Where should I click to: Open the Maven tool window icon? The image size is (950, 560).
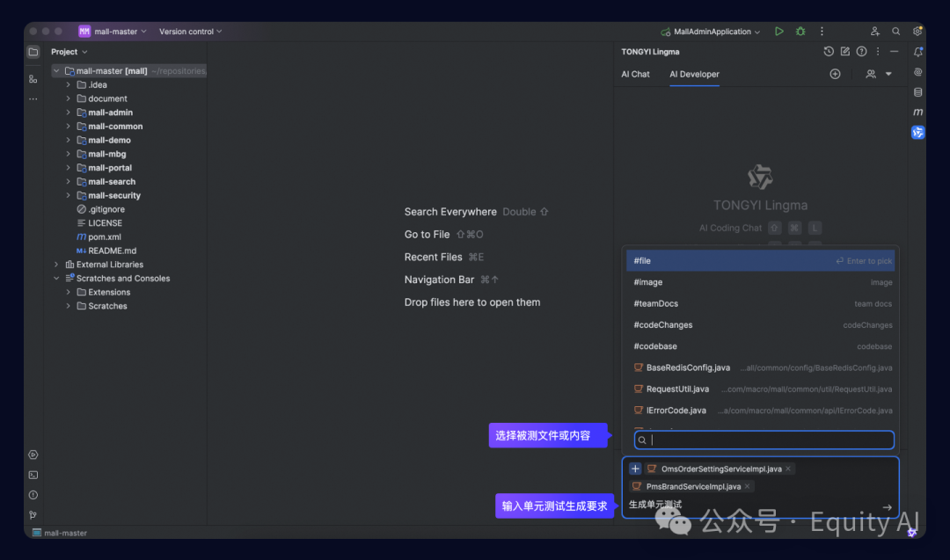click(917, 112)
